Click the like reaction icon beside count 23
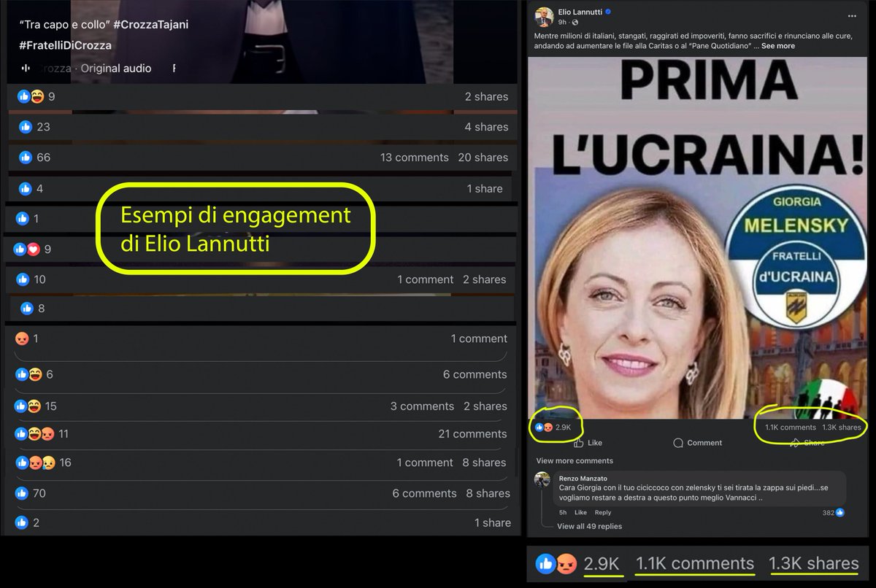The image size is (876, 588). (x=26, y=127)
